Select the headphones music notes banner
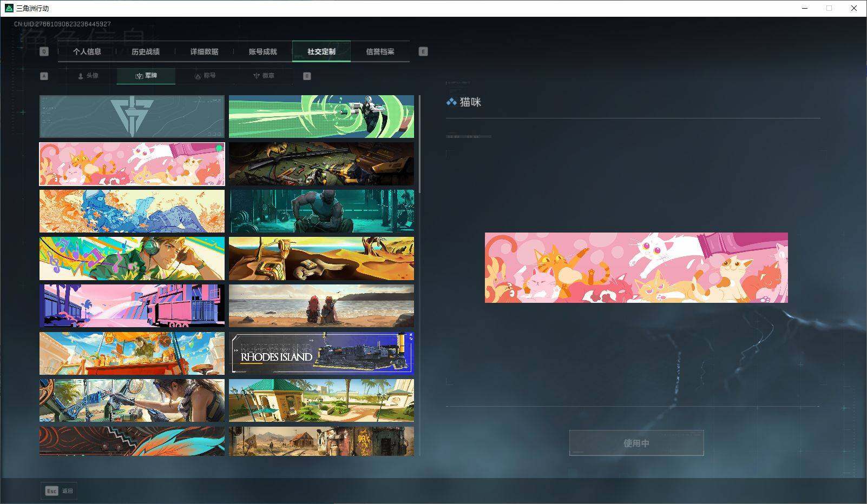This screenshot has height=504, width=867. coord(132,259)
